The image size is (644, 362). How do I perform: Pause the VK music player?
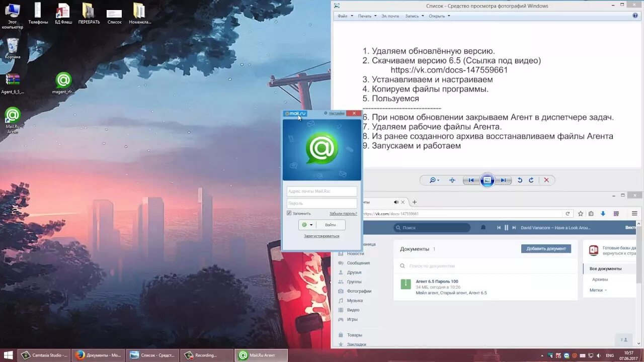pos(507,228)
